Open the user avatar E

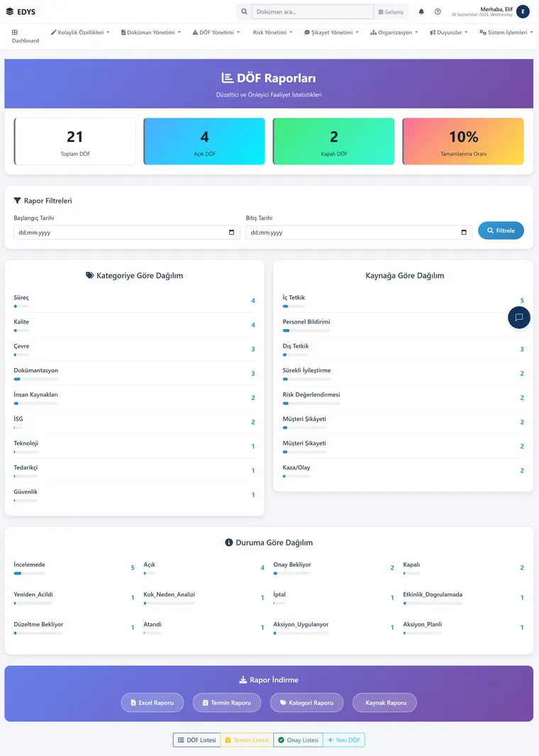pos(523,11)
